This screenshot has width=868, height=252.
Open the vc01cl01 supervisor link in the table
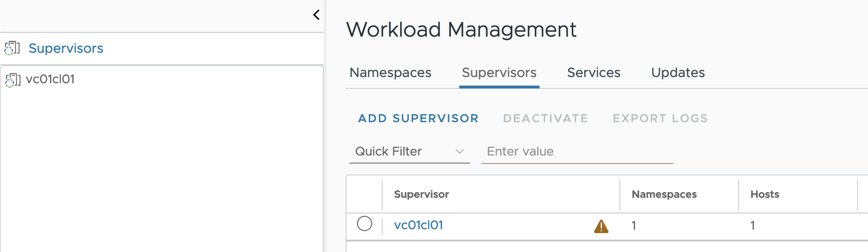(x=419, y=225)
